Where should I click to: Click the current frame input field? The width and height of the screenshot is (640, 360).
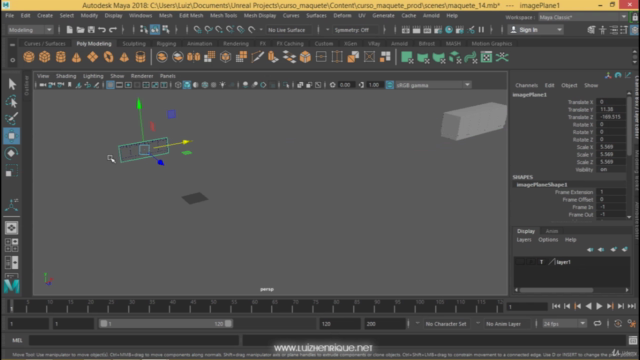[x=527, y=306]
